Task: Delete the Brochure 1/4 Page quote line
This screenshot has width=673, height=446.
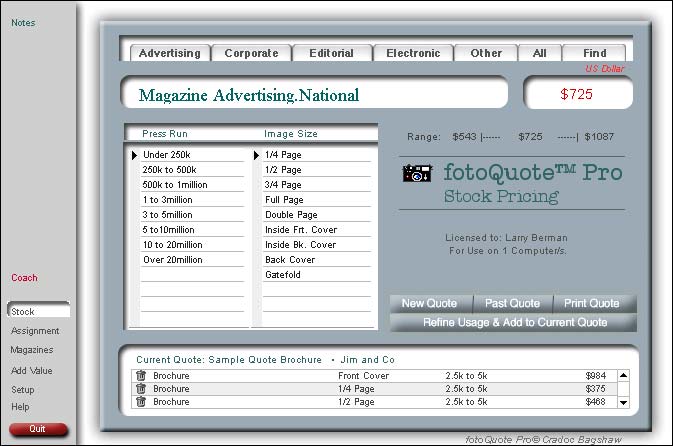Action: pos(141,388)
